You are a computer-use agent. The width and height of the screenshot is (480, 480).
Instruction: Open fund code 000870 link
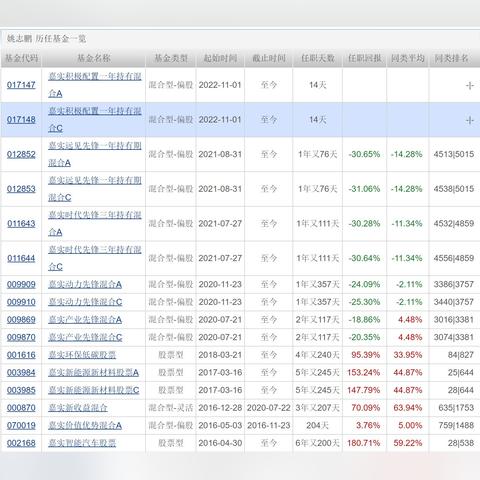[x=21, y=408]
